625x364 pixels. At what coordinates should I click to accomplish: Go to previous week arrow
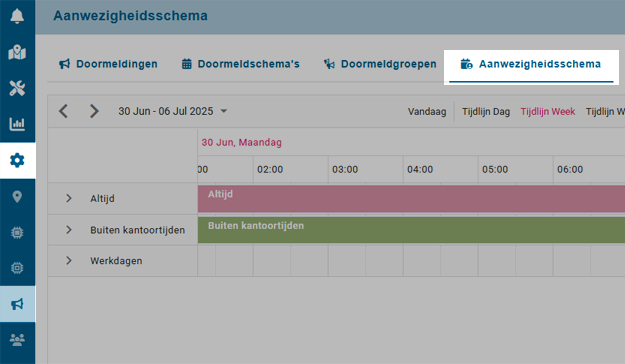pos(63,111)
